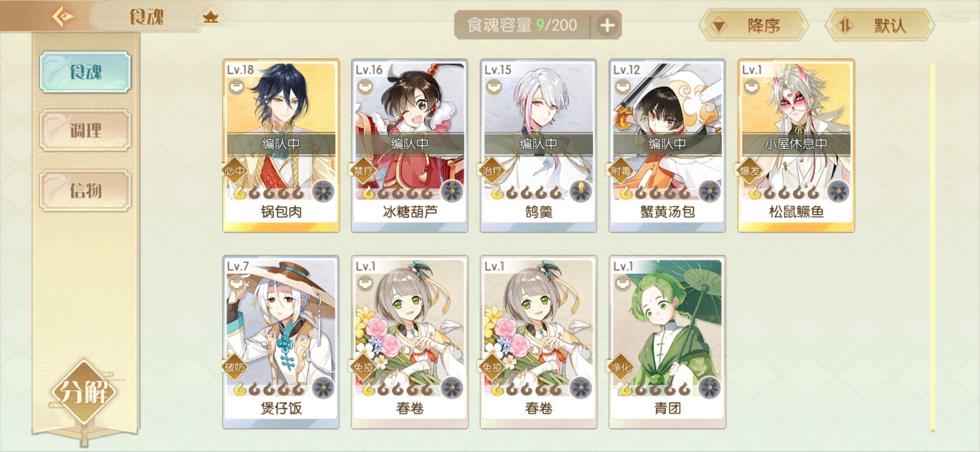Switch to the 食魂 tab
This screenshot has height=452, width=980.
tap(85, 72)
